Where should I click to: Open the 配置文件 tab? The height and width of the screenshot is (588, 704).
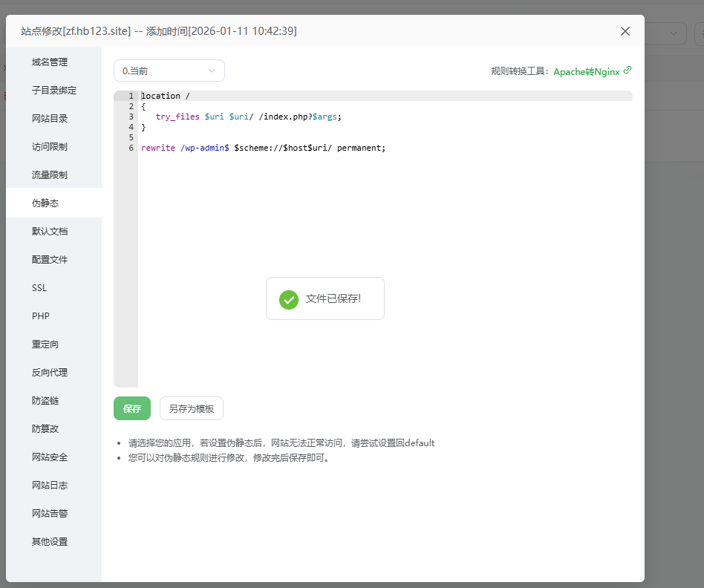(50, 260)
